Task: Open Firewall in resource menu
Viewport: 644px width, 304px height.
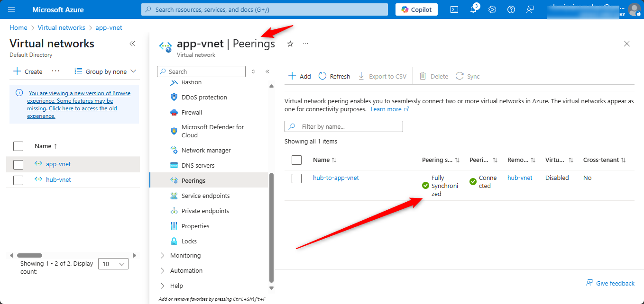Action: click(x=192, y=113)
